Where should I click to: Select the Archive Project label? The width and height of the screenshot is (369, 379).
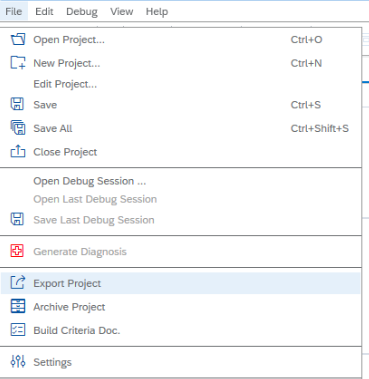click(69, 307)
